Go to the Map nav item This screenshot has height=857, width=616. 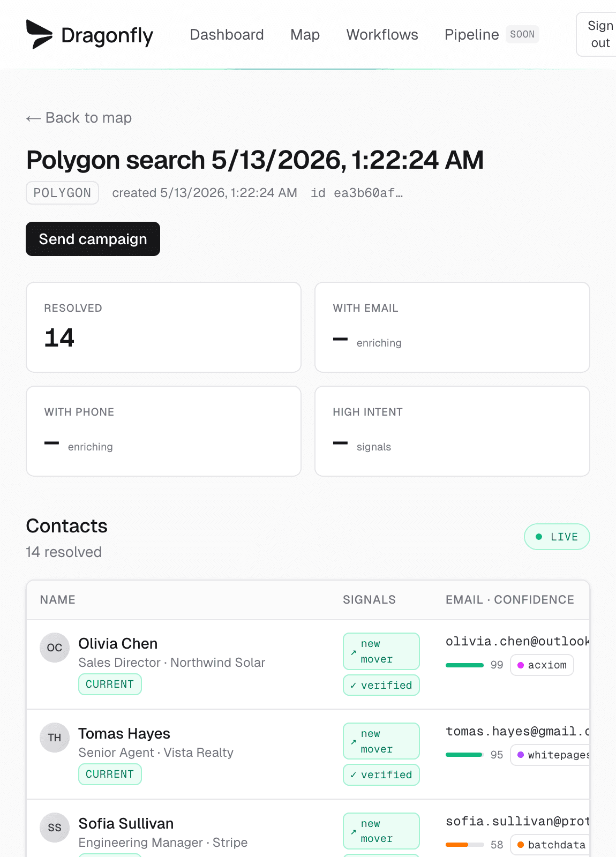(x=305, y=35)
